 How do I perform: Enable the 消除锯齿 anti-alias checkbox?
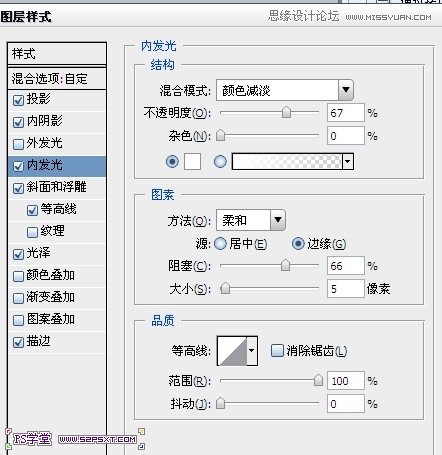coord(277,351)
